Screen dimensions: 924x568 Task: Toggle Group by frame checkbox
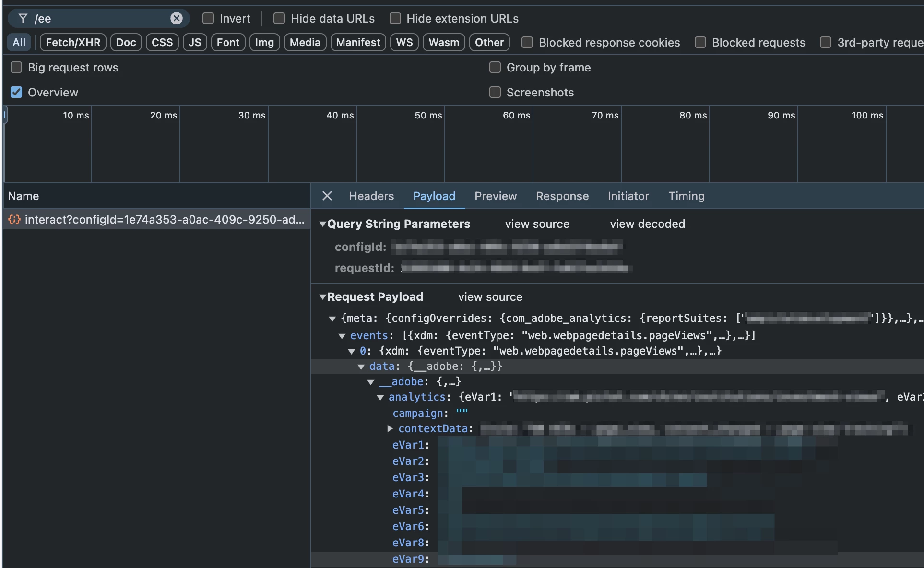coord(495,67)
